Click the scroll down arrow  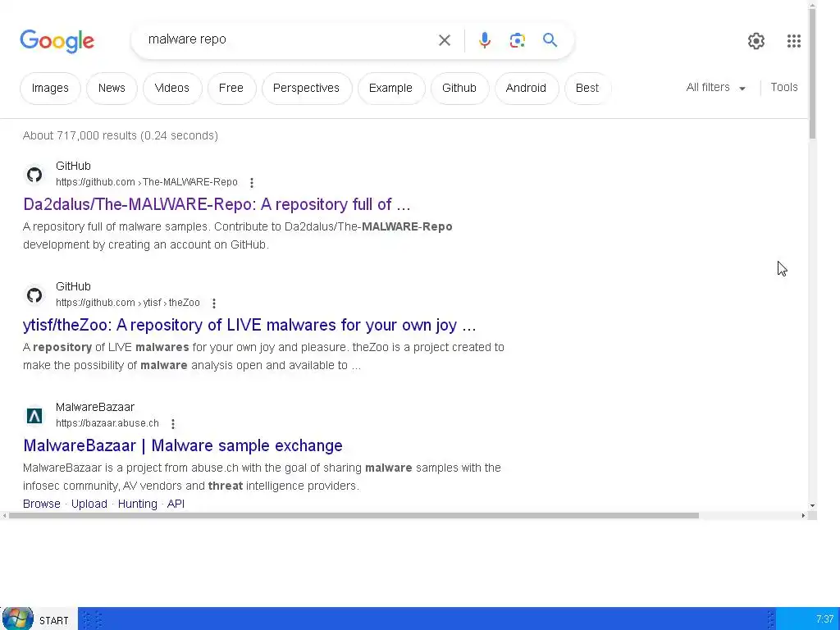[812, 505]
